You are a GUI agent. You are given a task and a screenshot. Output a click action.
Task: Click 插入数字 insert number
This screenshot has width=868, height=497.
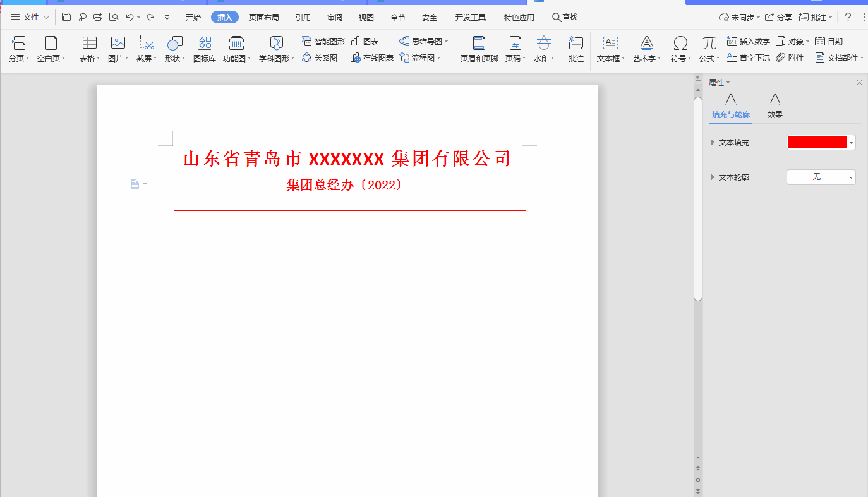[x=749, y=42]
